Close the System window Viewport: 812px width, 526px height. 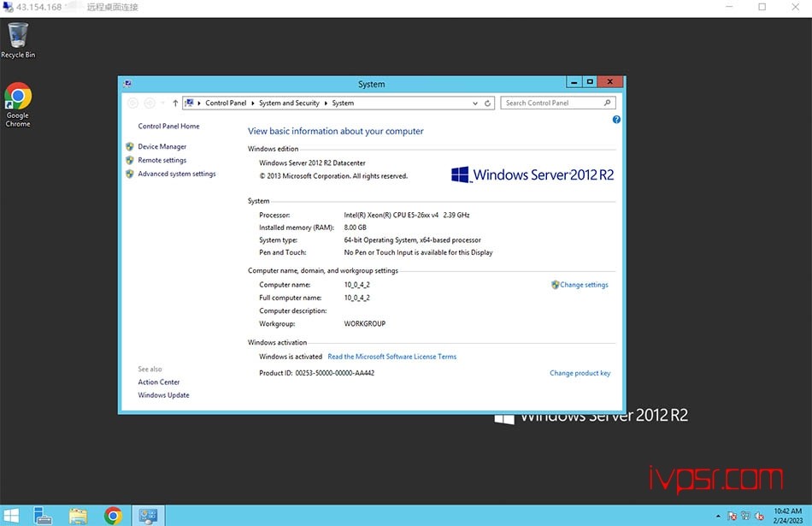[x=610, y=82]
